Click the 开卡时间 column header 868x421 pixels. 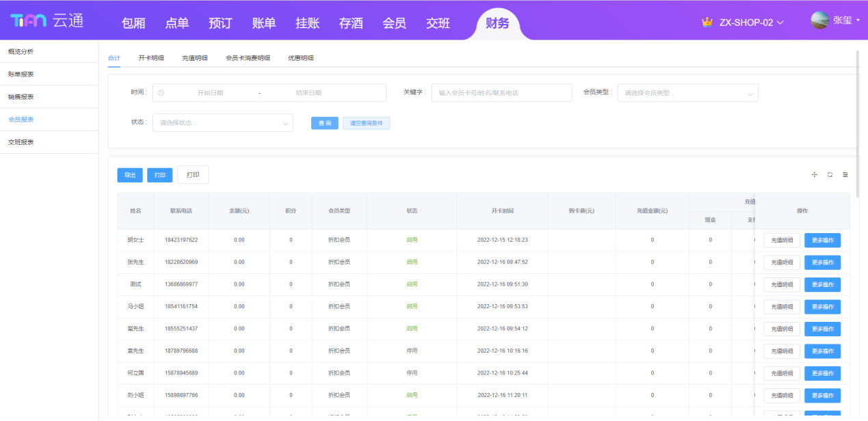tap(503, 211)
